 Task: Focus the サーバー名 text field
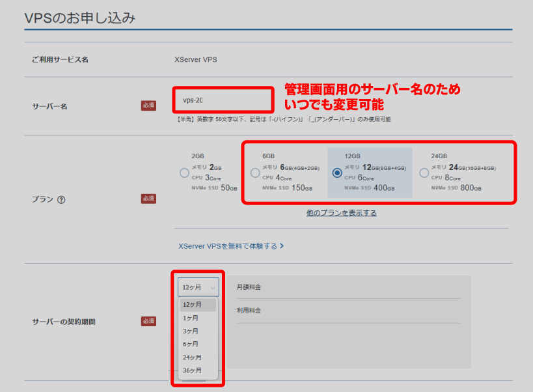coord(223,100)
